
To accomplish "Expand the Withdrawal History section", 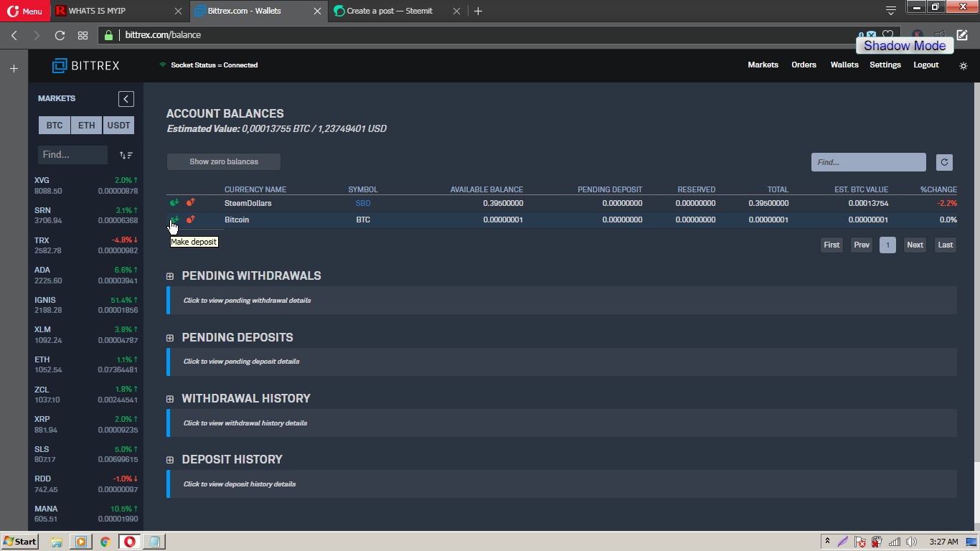I will pyautogui.click(x=170, y=399).
